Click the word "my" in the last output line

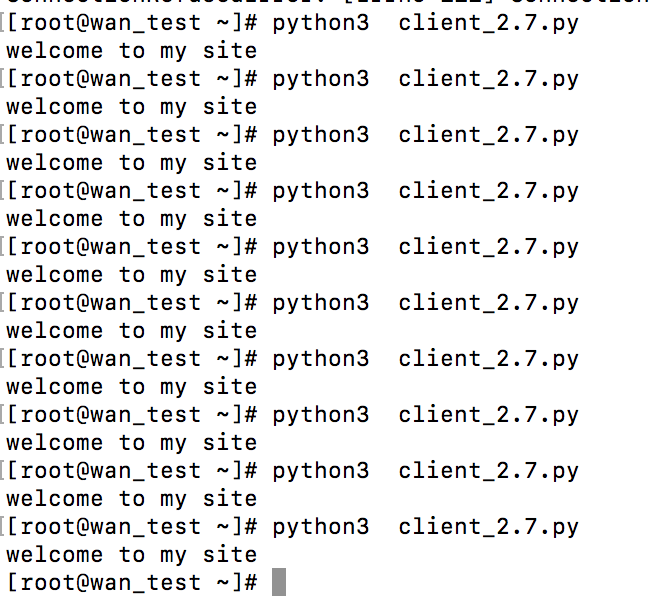pos(173,554)
